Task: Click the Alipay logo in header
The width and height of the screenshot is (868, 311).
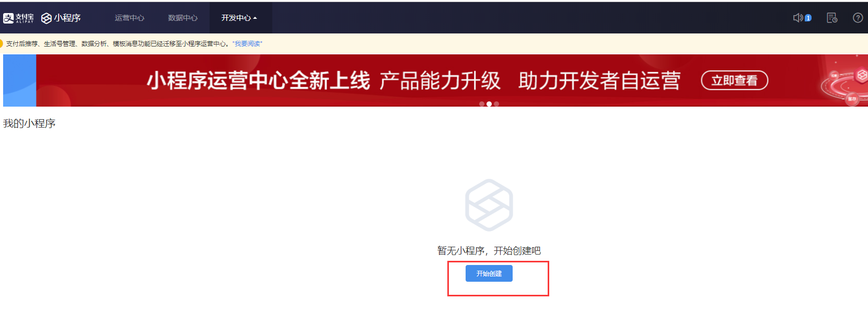Action: pyautogui.click(x=18, y=18)
